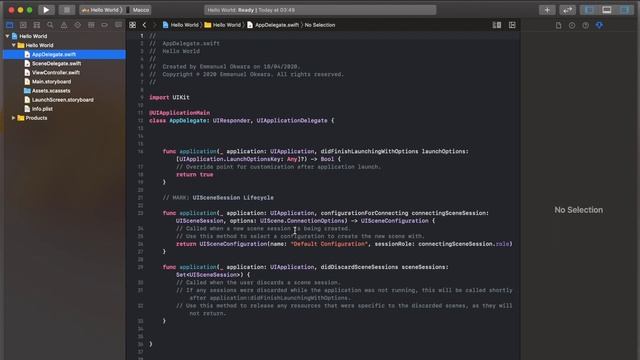The width and height of the screenshot is (640, 360).
Task: Open editor options split icon
Action: click(x=497, y=25)
